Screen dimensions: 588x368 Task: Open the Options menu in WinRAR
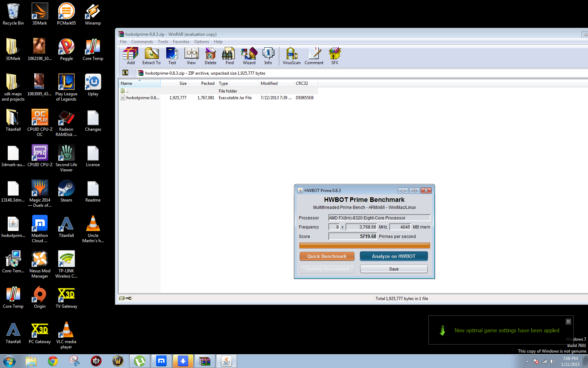tap(202, 42)
